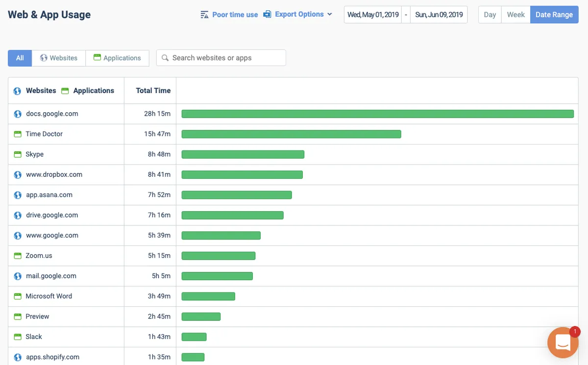The width and height of the screenshot is (588, 365).
Task: Click the 7h 52m total time value
Action: pyautogui.click(x=159, y=195)
